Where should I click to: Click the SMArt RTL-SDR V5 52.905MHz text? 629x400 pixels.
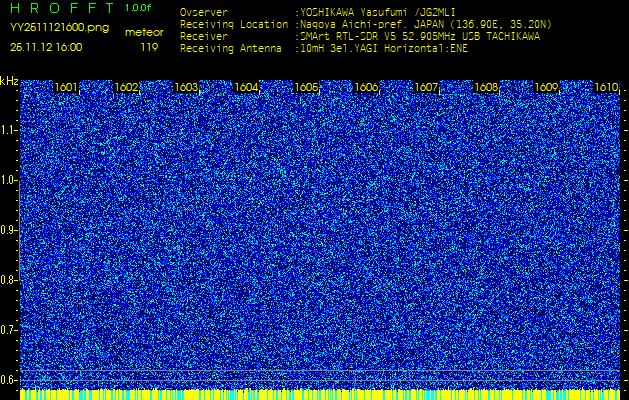click(418, 37)
